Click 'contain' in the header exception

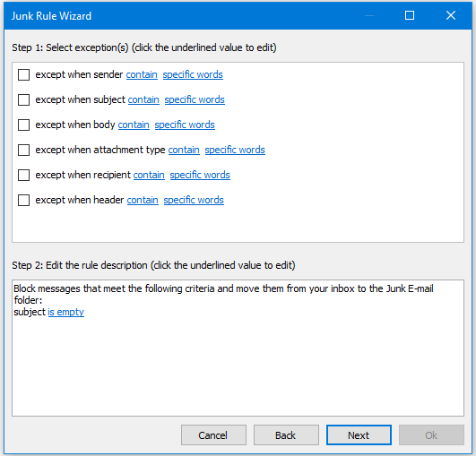point(143,201)
